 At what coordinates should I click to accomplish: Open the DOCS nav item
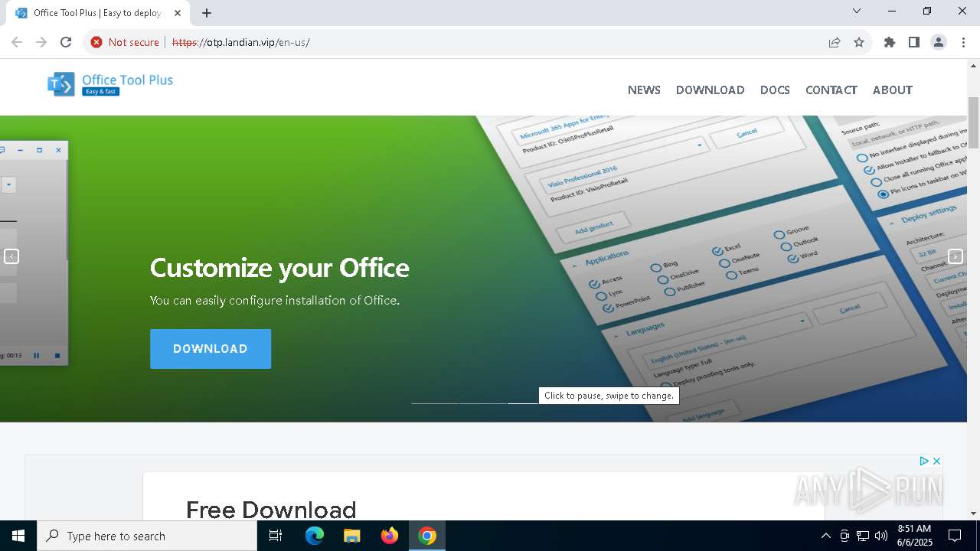tap(775, 90)
